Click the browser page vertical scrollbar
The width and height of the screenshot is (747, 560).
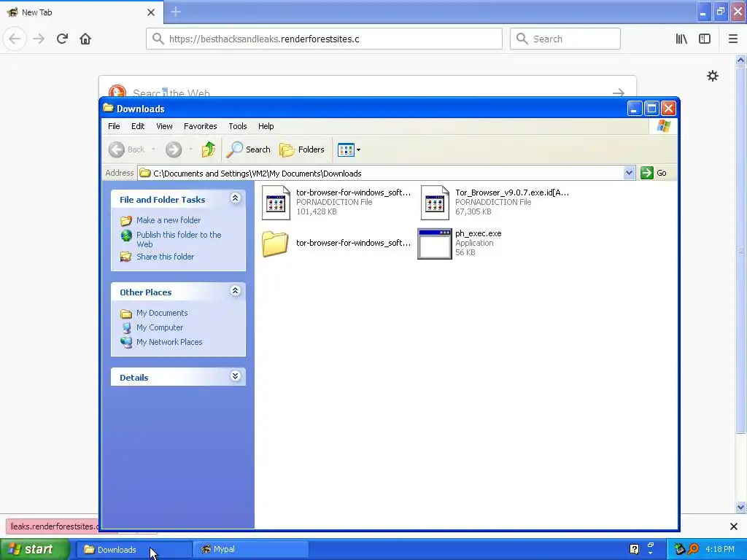point(740,250)
